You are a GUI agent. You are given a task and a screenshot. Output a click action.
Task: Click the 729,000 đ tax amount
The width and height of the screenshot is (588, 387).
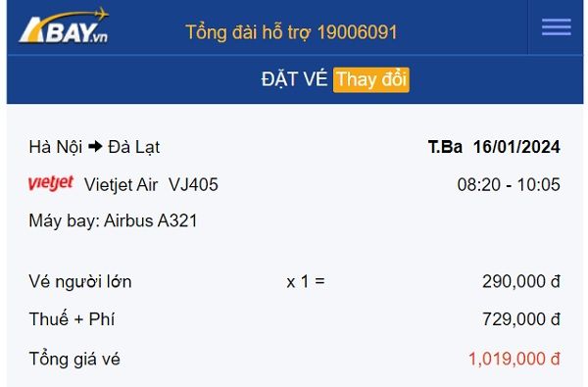coord(521,319)
